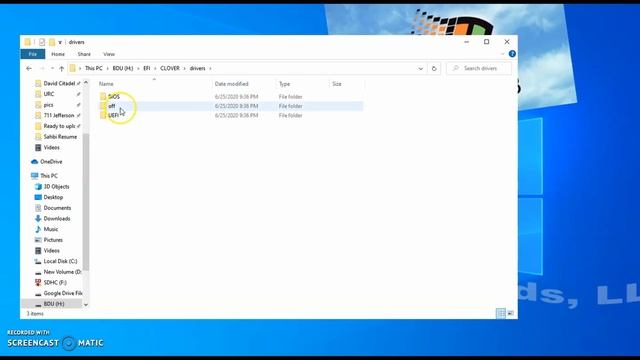Switch to Details view layout

(x=501, y=313)
